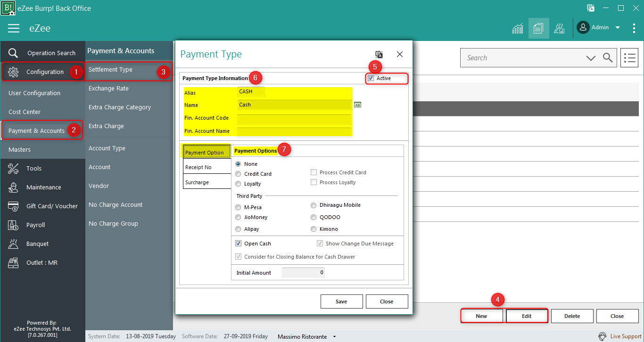Image resolution: width=644 pixels, height=342 pixels.
Task: Select the None payment option
Action: (x=238, y=164)
